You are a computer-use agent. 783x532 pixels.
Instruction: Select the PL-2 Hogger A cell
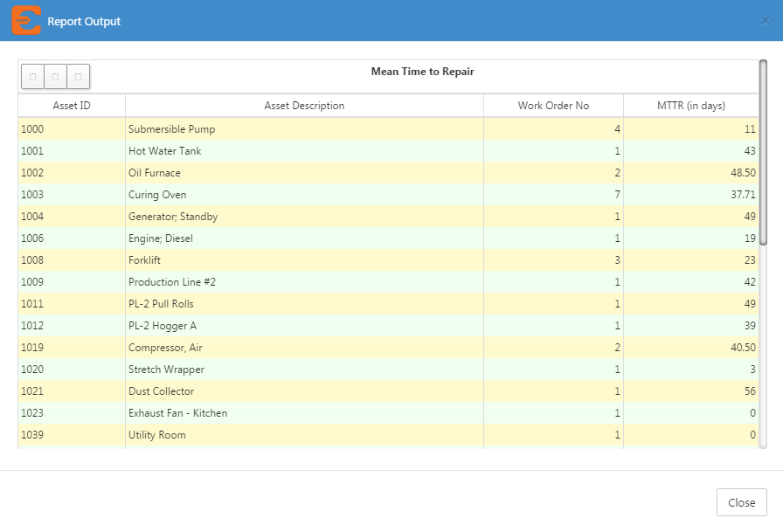click(304, 326)
